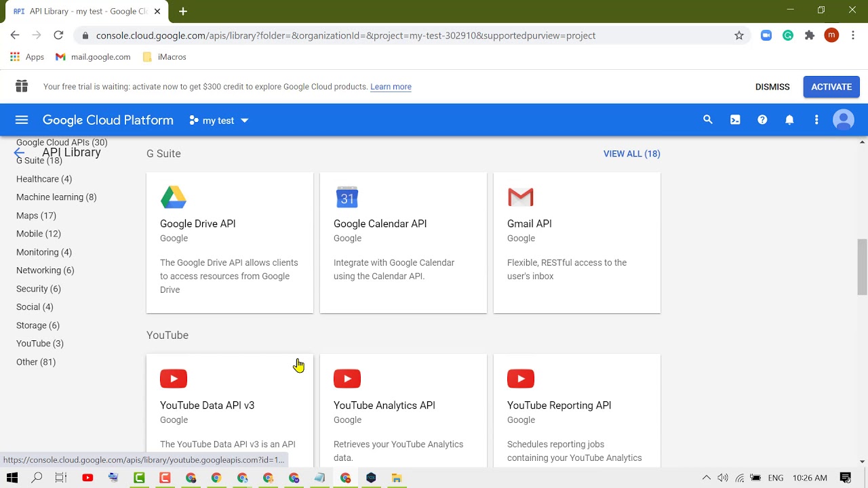The width and height of the screenshot is (868, 488).
Task: Filter by Monitoring (4) category
Action: click(44, 252)
